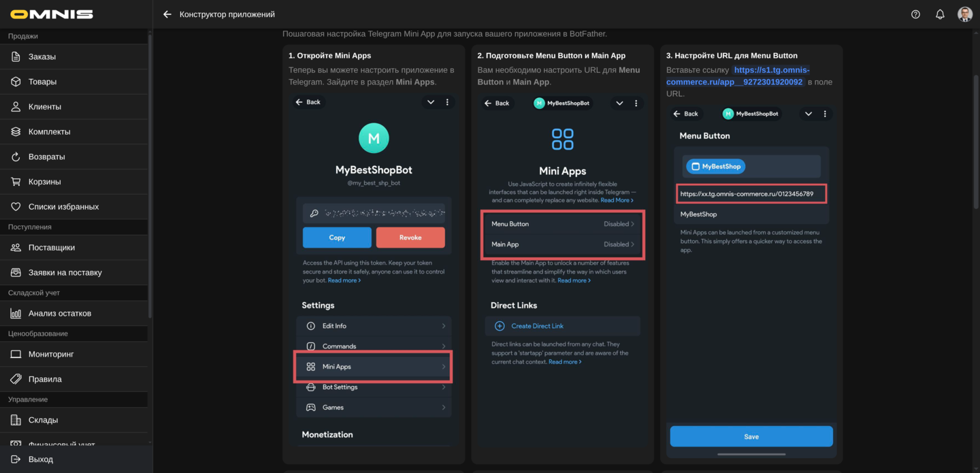Open the user profile avatar
Viewport: 980px width, 473px height.
point(964,14)
